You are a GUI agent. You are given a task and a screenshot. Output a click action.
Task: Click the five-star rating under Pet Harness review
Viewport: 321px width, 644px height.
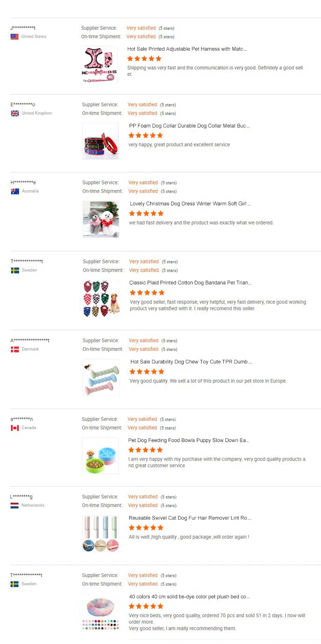pyautogui.click(x=144, y=59)
